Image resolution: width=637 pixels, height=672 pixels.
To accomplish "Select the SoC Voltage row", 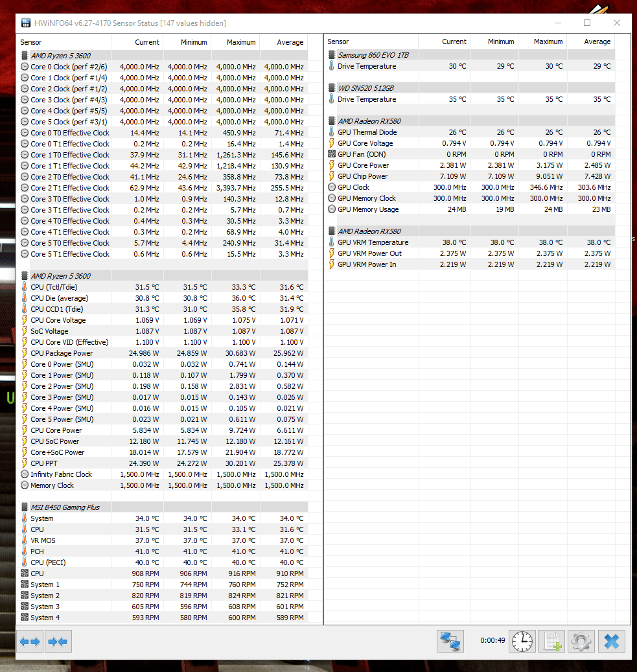I will 164,331.
